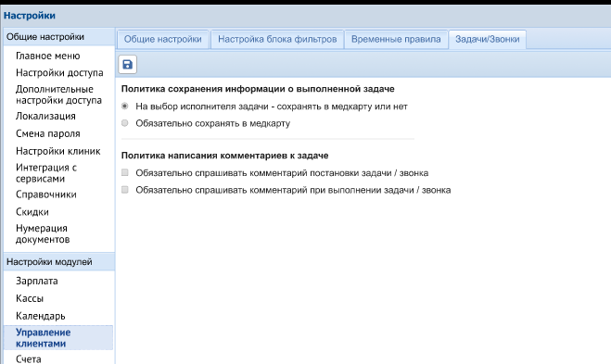Enable comment required on task creation checkbox
This screenshot has width=611, height=364.
(x=124, y=172)
